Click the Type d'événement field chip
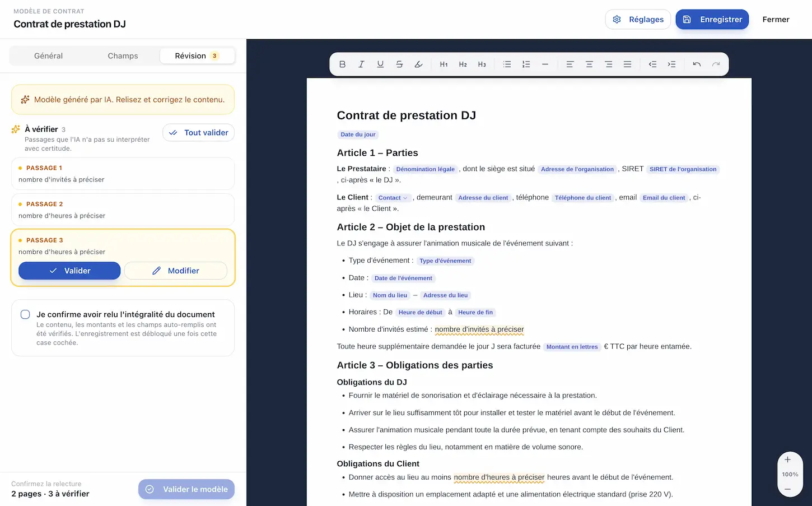This screenshot has height=506, width=812. (445, 261)
